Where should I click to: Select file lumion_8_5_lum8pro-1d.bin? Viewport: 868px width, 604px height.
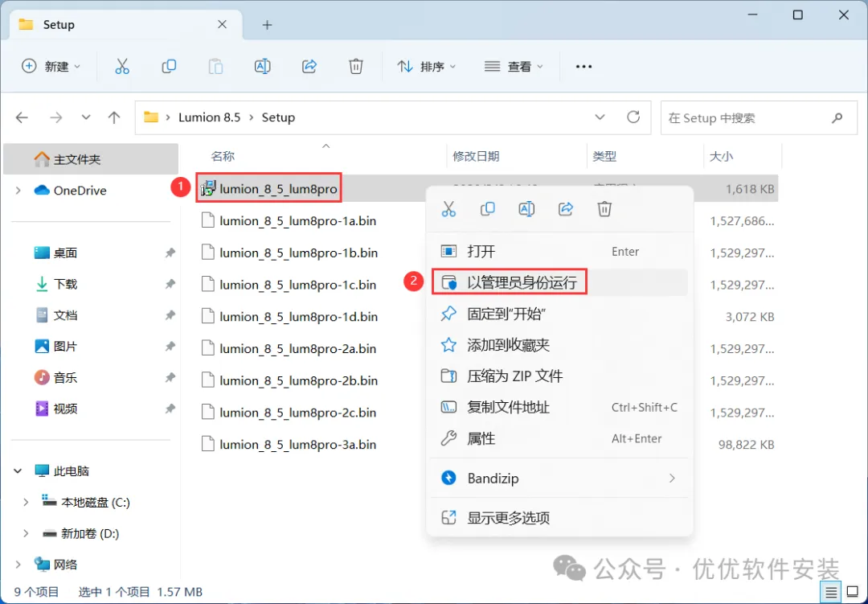click(x=299, y=317)
